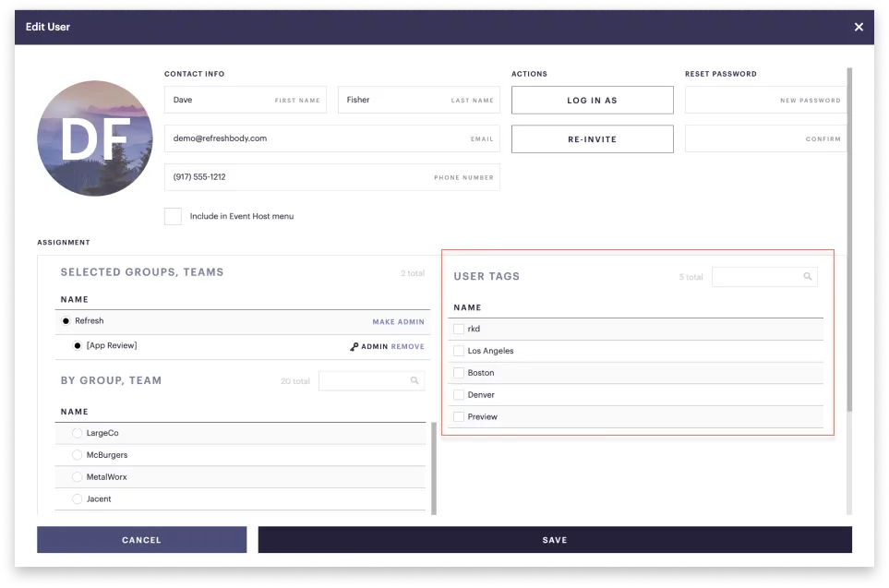This screenshot has height=588, width=889.
Task: Enable Include in Event Host menu checkbox
Action: [173, 216]
